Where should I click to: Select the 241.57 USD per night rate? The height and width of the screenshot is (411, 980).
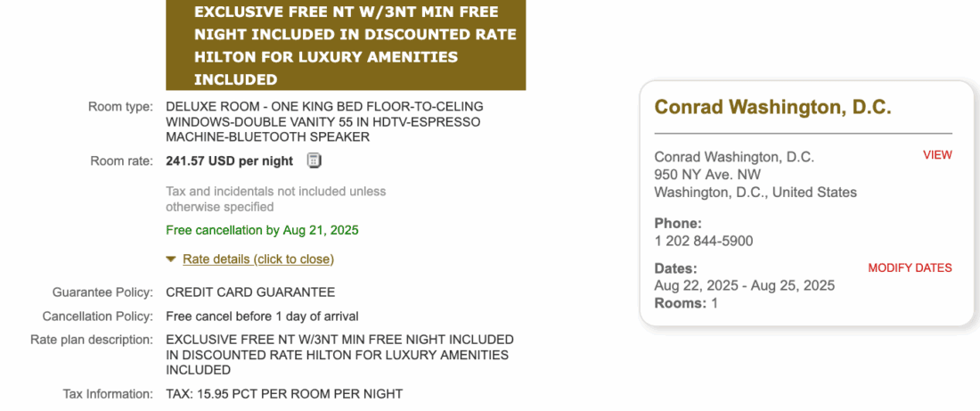pyautogui.click(x=230, y=161)
